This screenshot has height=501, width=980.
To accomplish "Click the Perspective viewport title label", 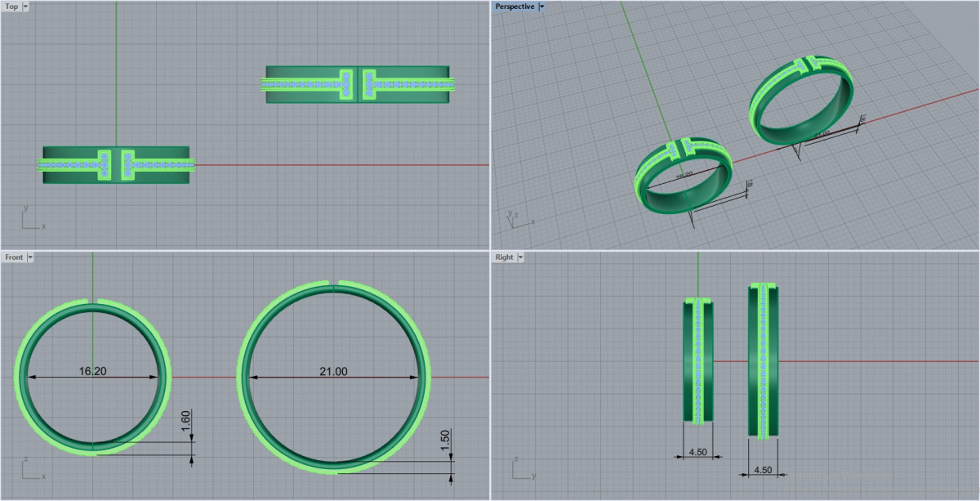I will 515,7.
